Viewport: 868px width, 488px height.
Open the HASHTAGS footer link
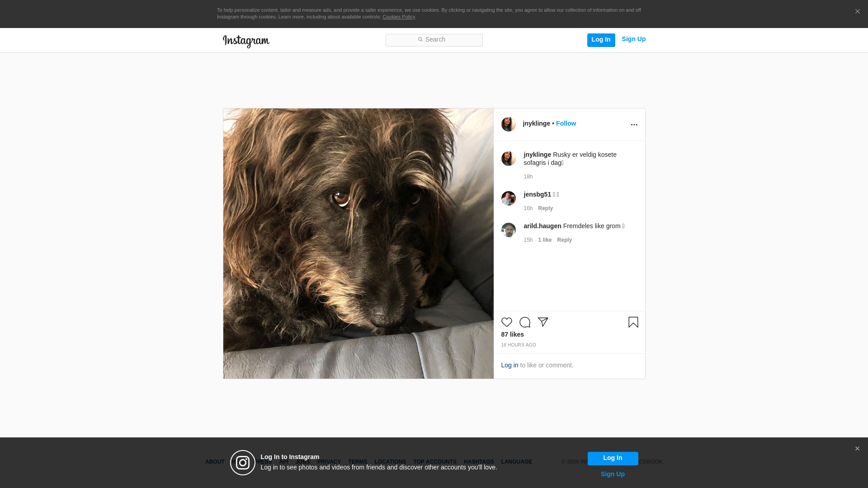[479, 462]
